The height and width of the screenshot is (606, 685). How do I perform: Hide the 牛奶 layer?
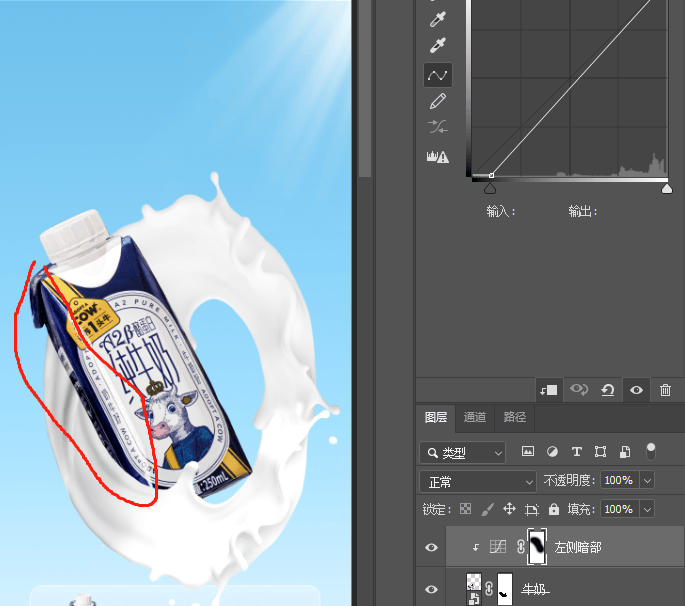tap(431, 589)
